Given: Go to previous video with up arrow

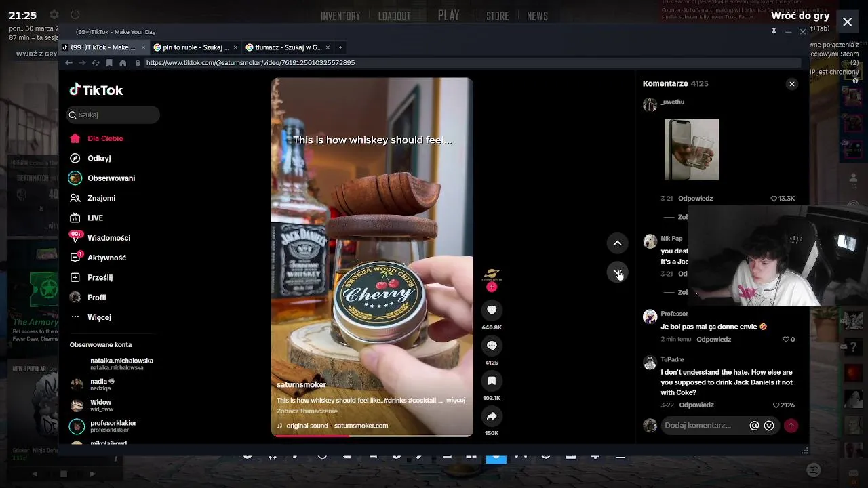Looking at the screenshot, I should (617, 243).
